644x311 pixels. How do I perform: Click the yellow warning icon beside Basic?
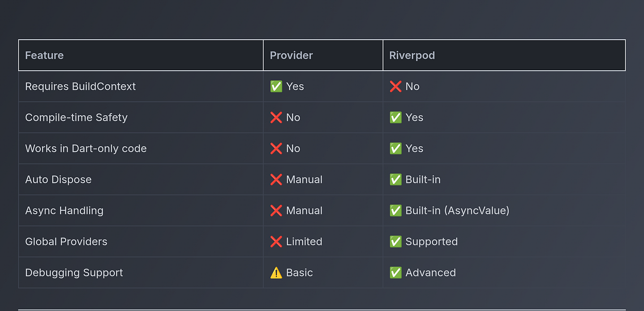point(276,272)
